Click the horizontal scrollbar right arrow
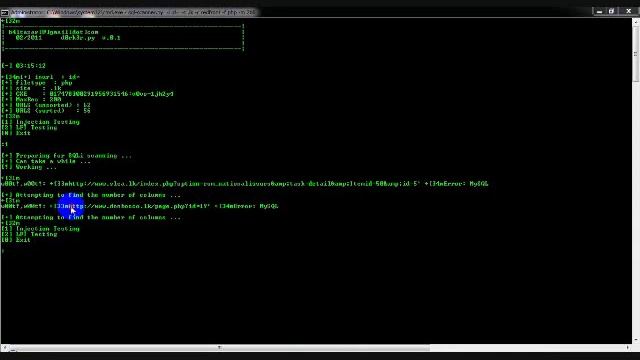 [x=628, y=348]
